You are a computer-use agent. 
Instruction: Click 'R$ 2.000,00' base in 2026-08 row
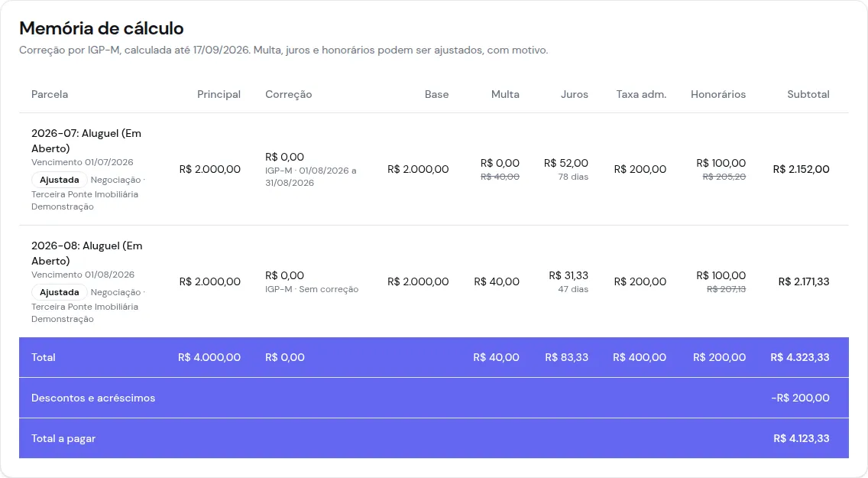pyautogui.click(x=418, y=282)
